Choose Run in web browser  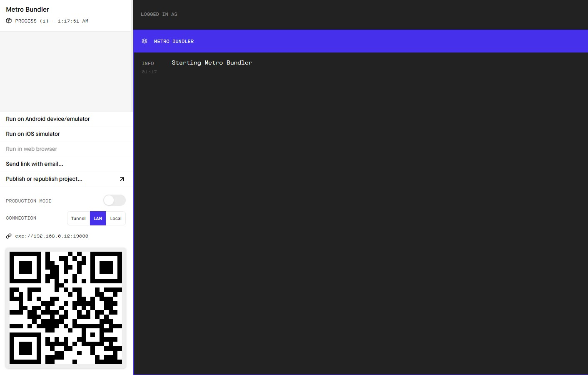point(67,149)
